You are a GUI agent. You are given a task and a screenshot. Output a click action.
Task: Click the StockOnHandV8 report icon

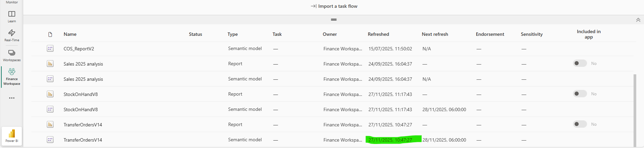click(50, 94)
